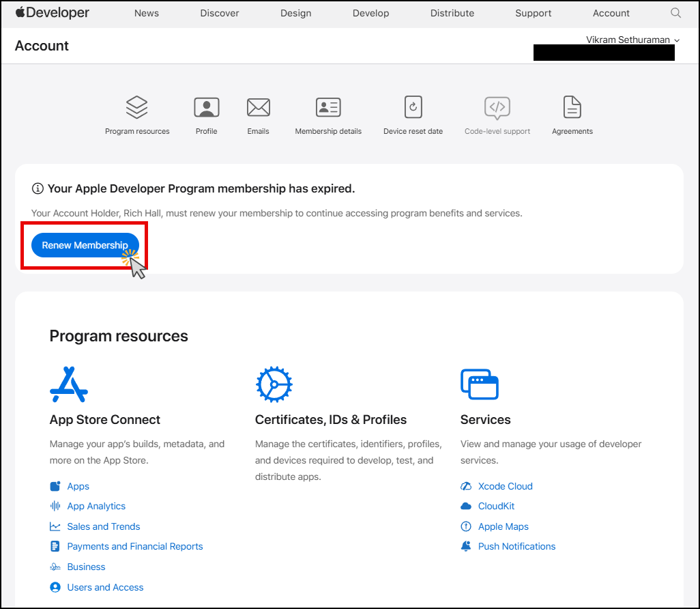The height and width of the screenshot is (609, 700).
Task: Click the Apple Developer logo
Action: point(52,13)
